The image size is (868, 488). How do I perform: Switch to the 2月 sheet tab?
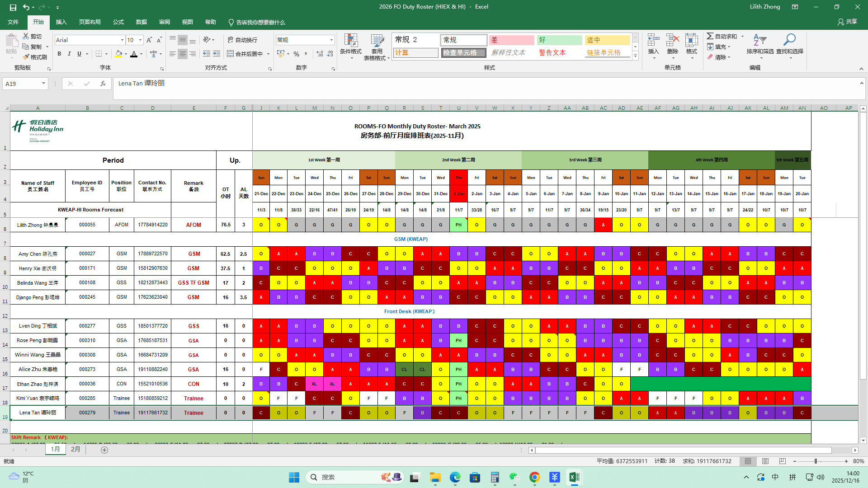point(75,450)
